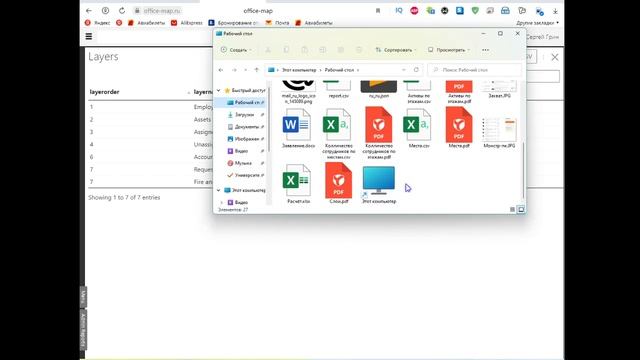Bookmark the page with the bookmark icon
This screenshot has width=640, height=360.
[x=378, y=11]
